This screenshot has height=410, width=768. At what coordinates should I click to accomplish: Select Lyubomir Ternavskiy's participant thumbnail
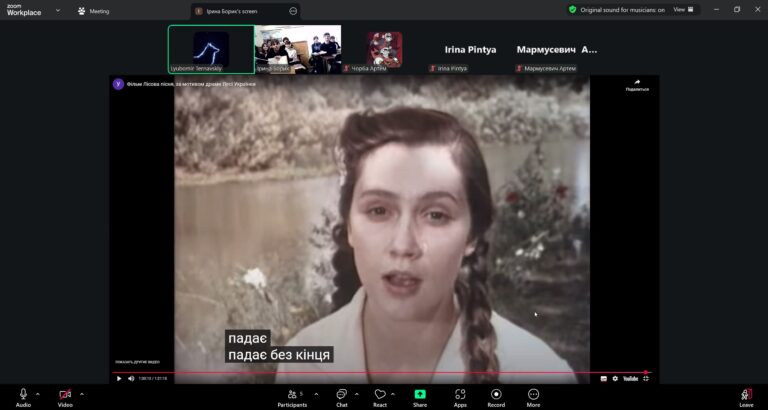210,49
